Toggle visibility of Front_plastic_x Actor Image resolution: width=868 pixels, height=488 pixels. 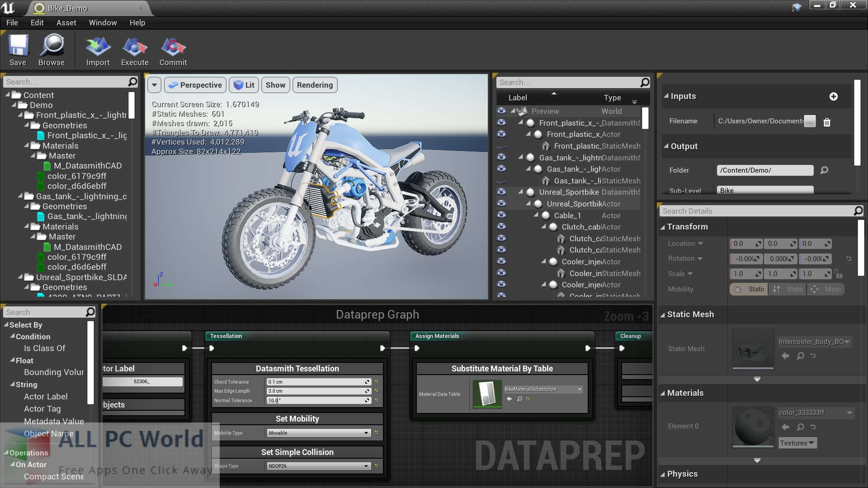point(501,133)
